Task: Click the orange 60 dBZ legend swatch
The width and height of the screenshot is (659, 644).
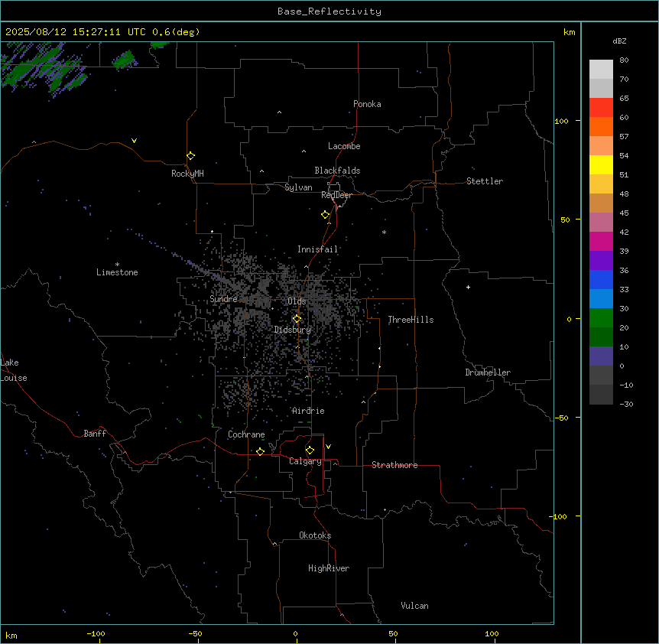Action: (x=601, y=126)
